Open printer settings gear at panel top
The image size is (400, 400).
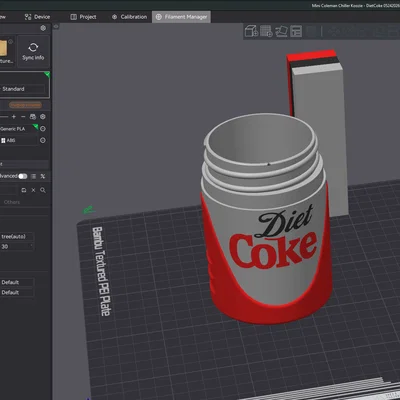(x=43, y=28)
